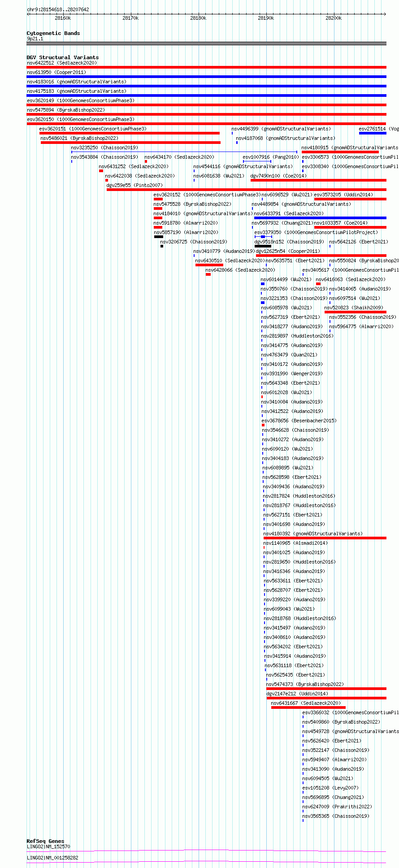Open nsv3543884 (Chaisson2019) variant
The image size is (399, 868).
104,157
